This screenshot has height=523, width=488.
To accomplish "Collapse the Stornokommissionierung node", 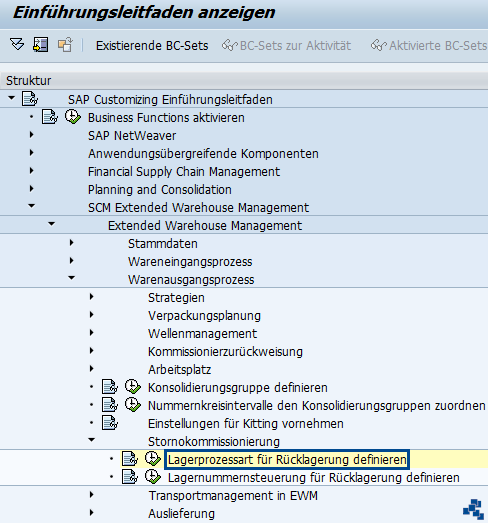I will coord(91,440).
